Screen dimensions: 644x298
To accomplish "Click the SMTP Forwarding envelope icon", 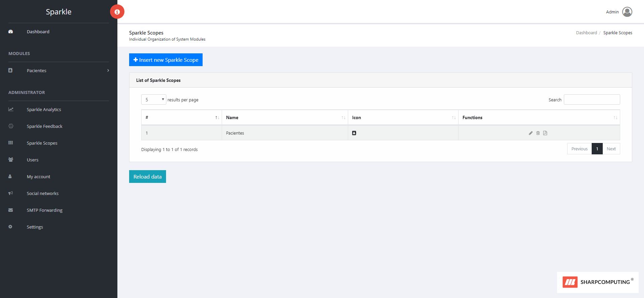I will tap(11, 210).
